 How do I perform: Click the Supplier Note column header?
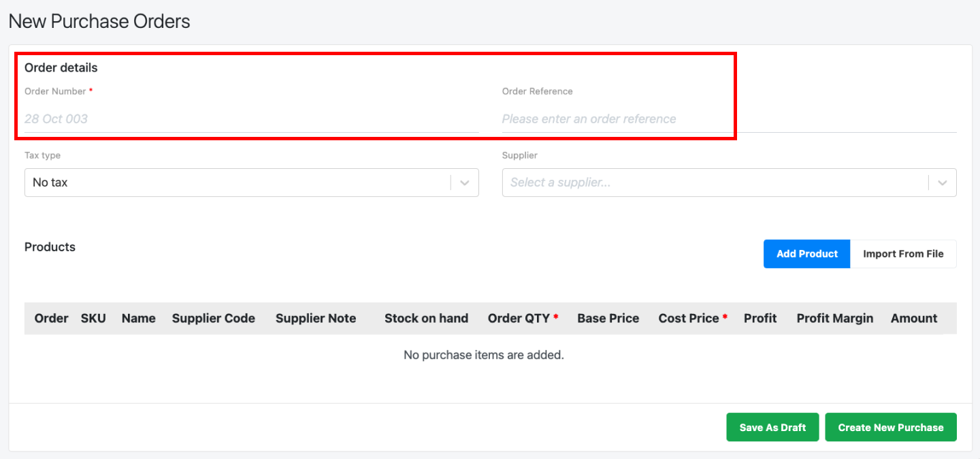pyautogui.click(x=316, y=318)
